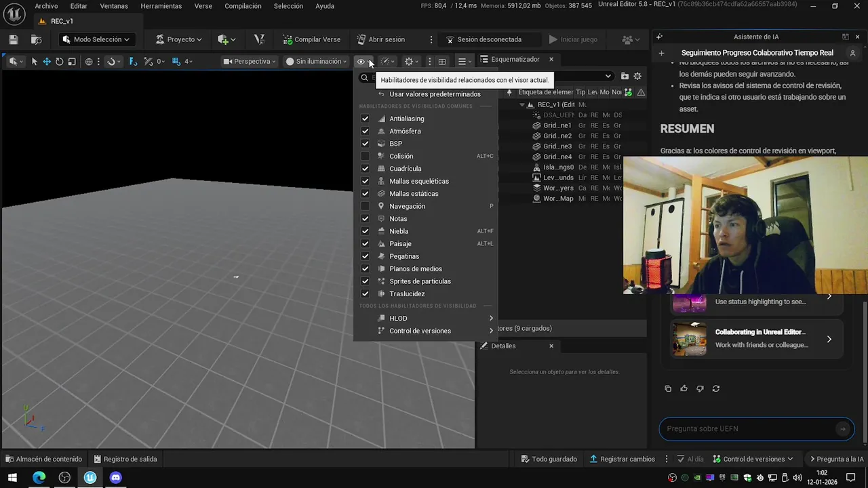868x488 pixels.
Task: Click Compilar Verse button
Action: (x=312, y=39)
